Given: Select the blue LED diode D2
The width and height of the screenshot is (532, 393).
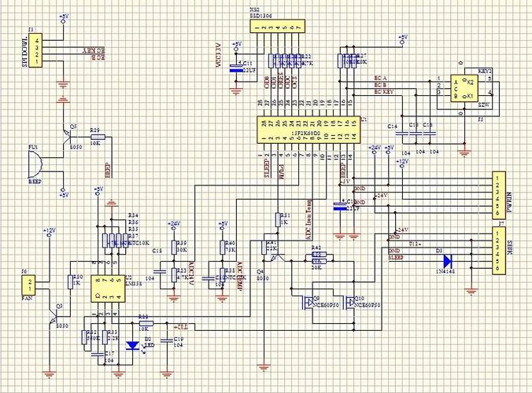Looking at the screenshot, I should click(x=132, y=346).
